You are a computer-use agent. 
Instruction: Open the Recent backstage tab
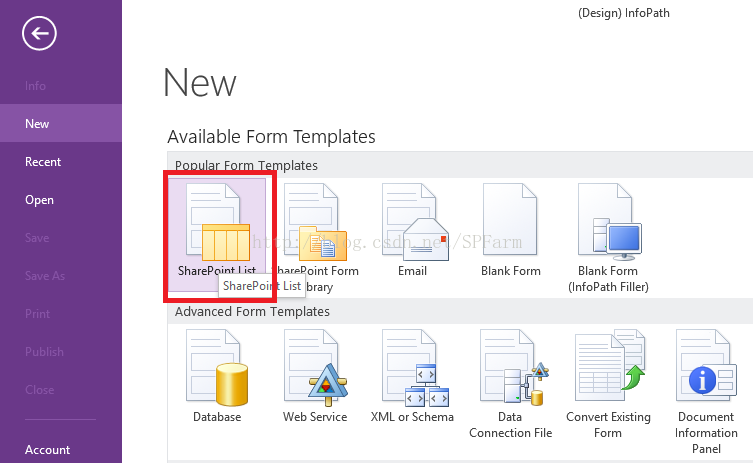tap(43, 162)
